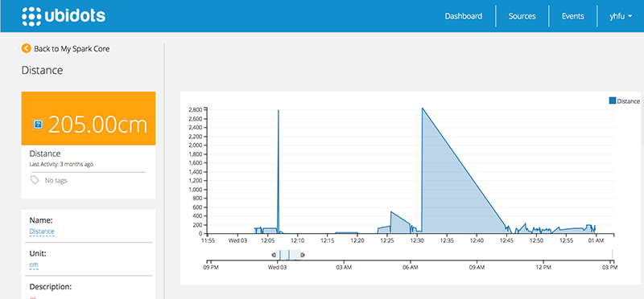Open the Sources menu item
The image size is (644, 299).
coord(522,16)
